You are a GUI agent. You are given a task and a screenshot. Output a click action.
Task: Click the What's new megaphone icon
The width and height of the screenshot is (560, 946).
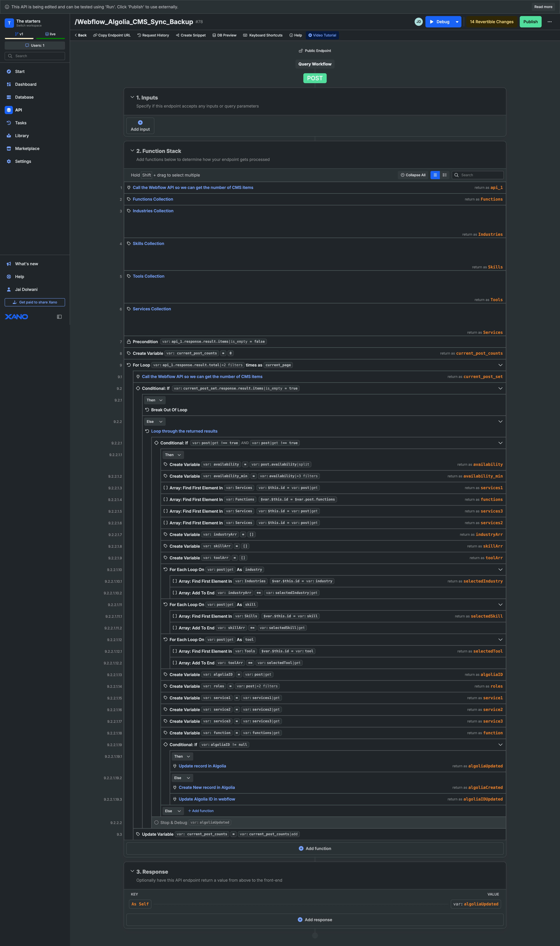click(9, 264)
